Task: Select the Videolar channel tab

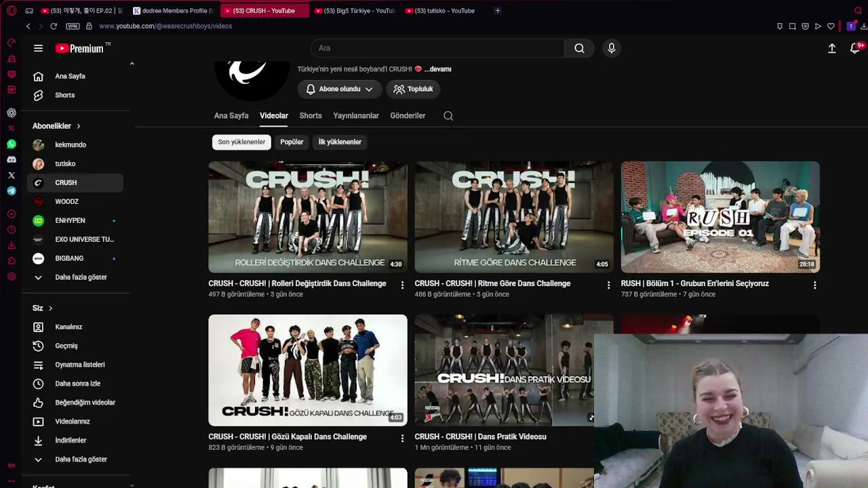Action: 274,116
